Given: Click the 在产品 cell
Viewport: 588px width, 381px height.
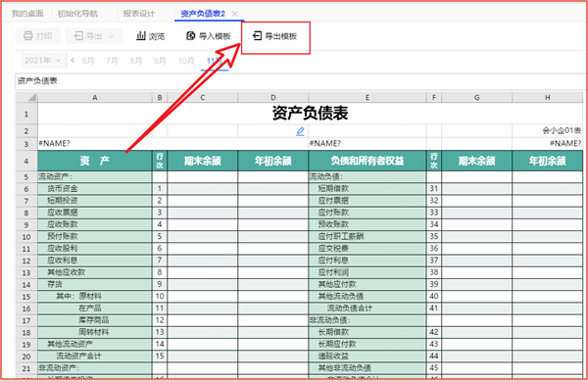Looking at the screenshot, I should pos(95,309).
